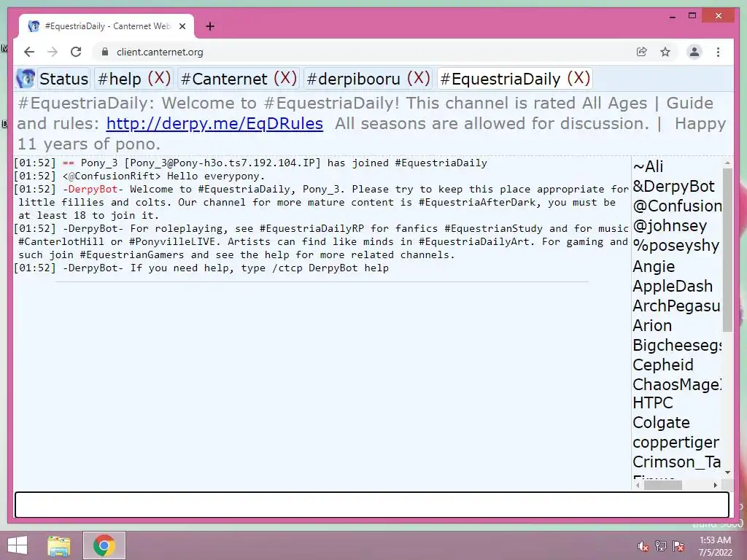Select Arion in the user list
The width and height of the screenshot is (747, 560).
(652, 325)
